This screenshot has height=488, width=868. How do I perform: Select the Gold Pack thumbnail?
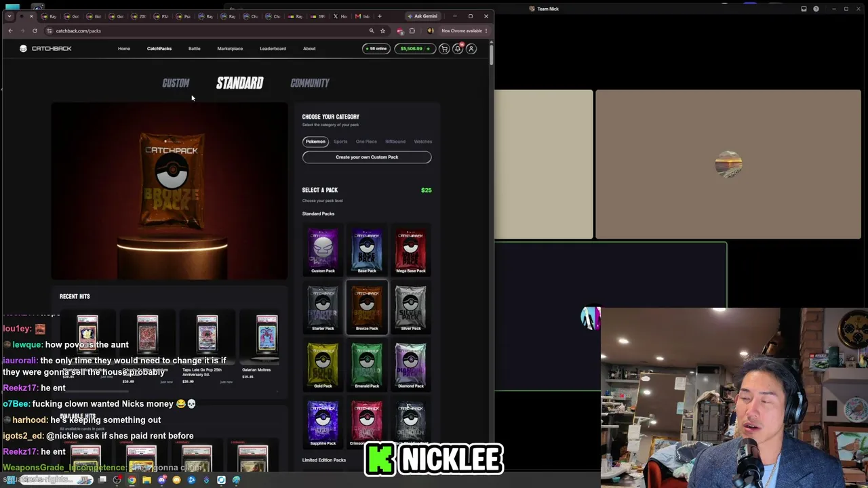[323, 366]
